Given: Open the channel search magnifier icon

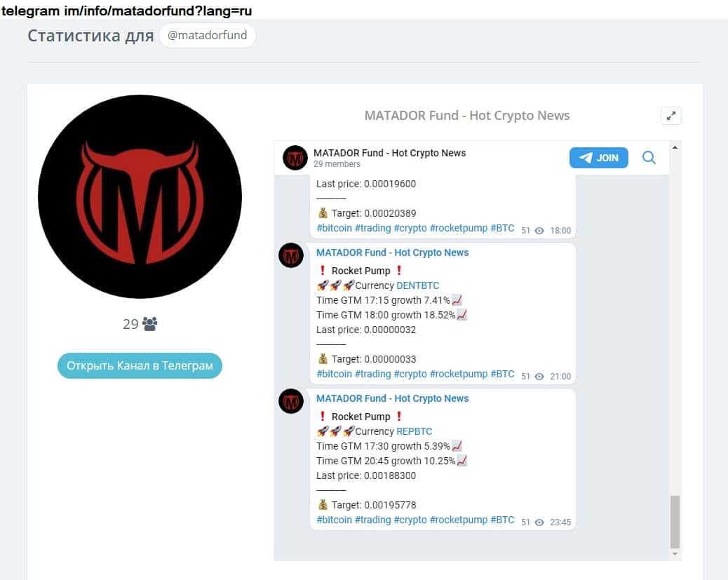Looking at the screenshot, I should click(x=649, y=158).
